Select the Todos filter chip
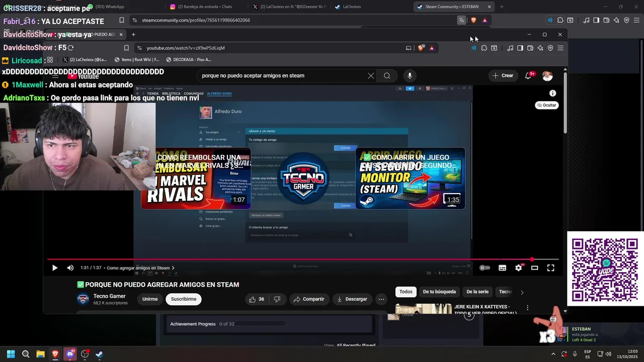The width and height of the screenshot is (644, 362). 406,292
